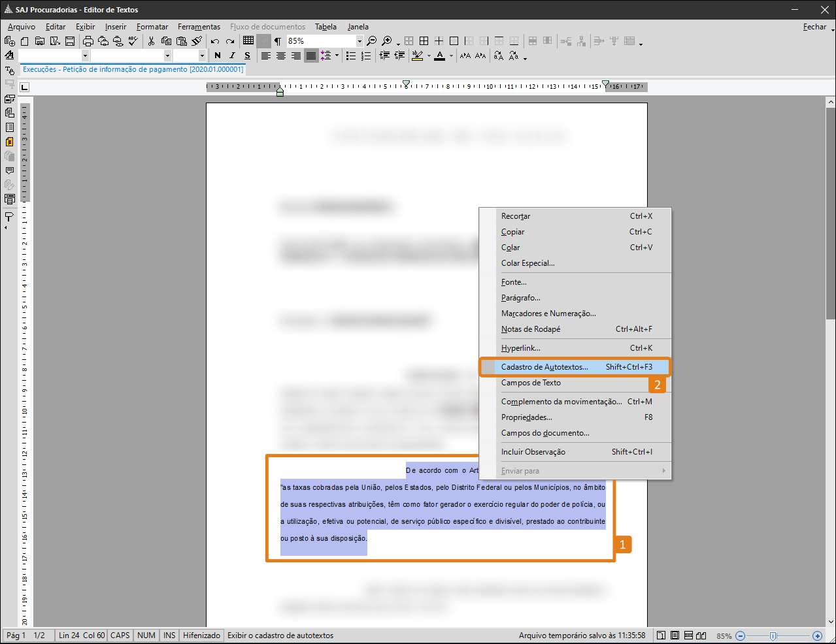
Task: Click the Undo arrow icon
Action: click(214, 41)
